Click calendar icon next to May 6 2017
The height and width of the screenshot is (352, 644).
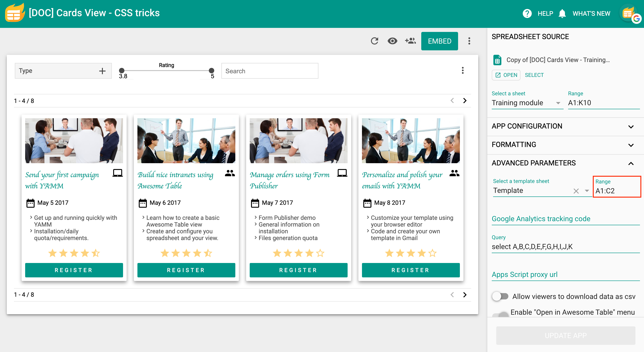(143, 203)
